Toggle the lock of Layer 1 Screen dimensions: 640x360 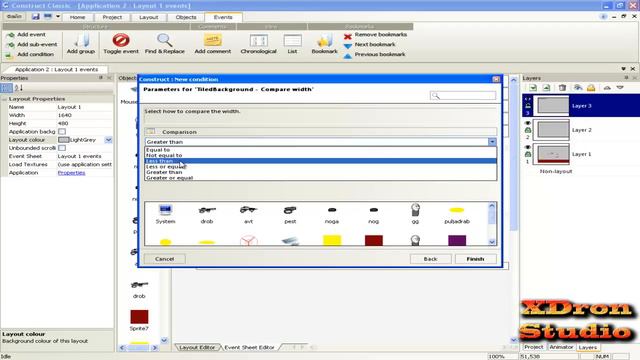(x=527, y=154)
